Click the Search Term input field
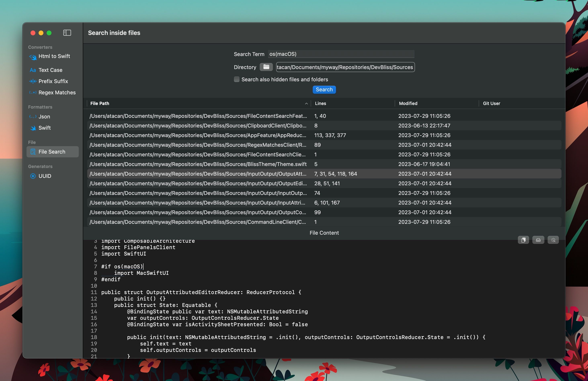Image resolution: width=588 pixels, height=381 pixels. pos(341,54)
